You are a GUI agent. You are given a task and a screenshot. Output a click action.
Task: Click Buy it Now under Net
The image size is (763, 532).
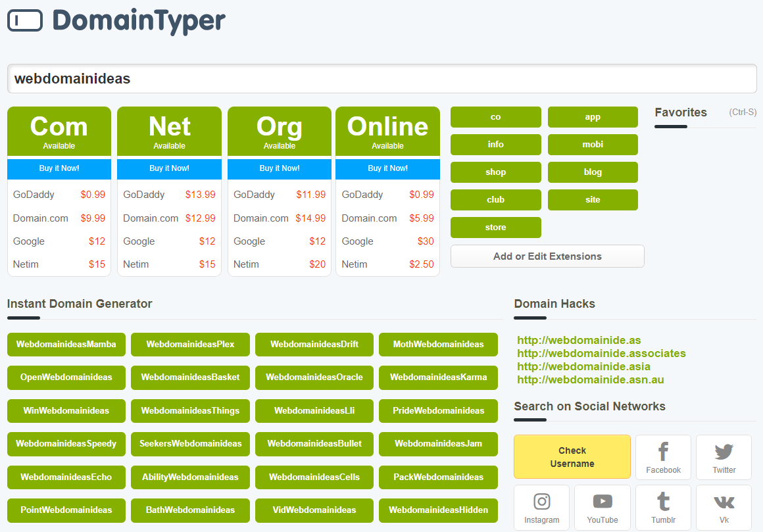pyautogui.click(x=169, y=168)
